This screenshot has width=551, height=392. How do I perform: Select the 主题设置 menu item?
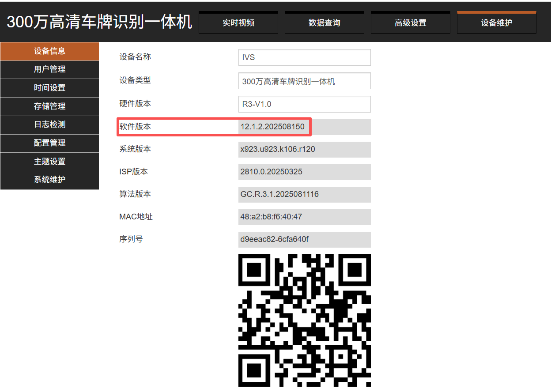click(x=49, y=162)
